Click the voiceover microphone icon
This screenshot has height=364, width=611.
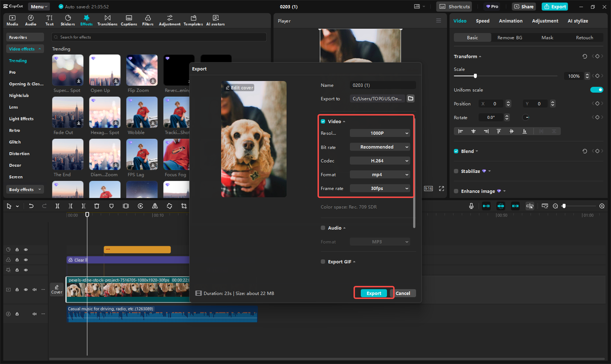pos(471,206)
